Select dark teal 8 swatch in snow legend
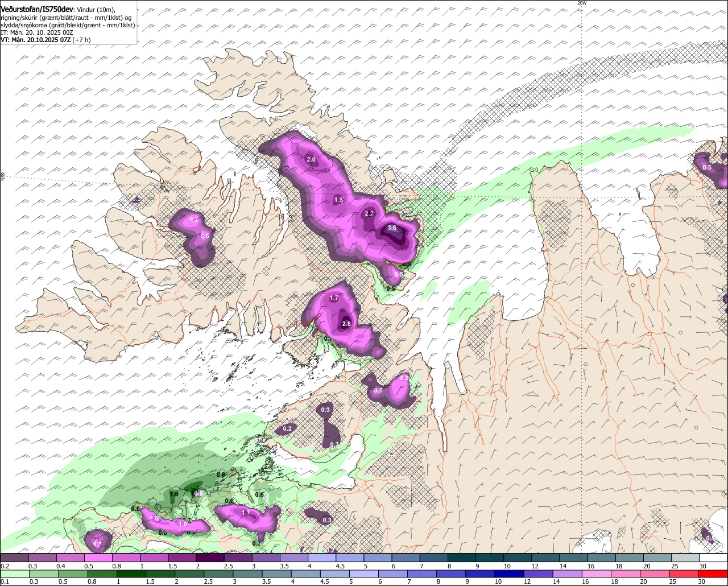The image size is (728, 586). pyautogui.click(x=462, y=558)
